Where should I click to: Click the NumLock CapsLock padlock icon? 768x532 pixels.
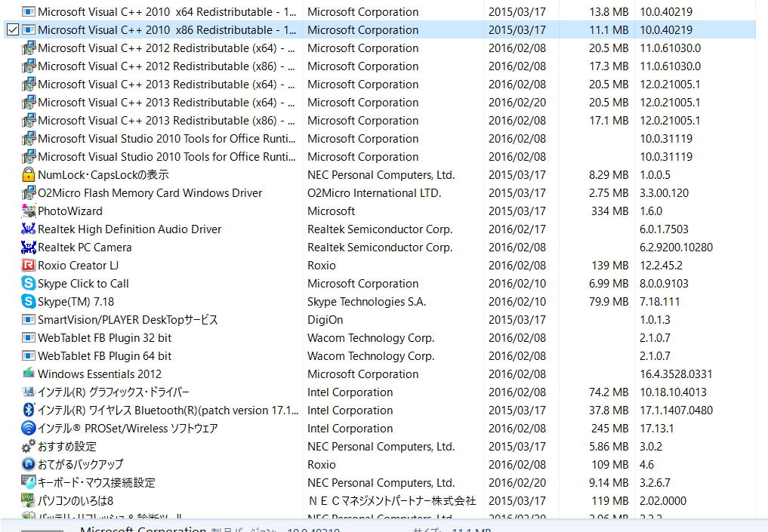click(x=29, y=175)
